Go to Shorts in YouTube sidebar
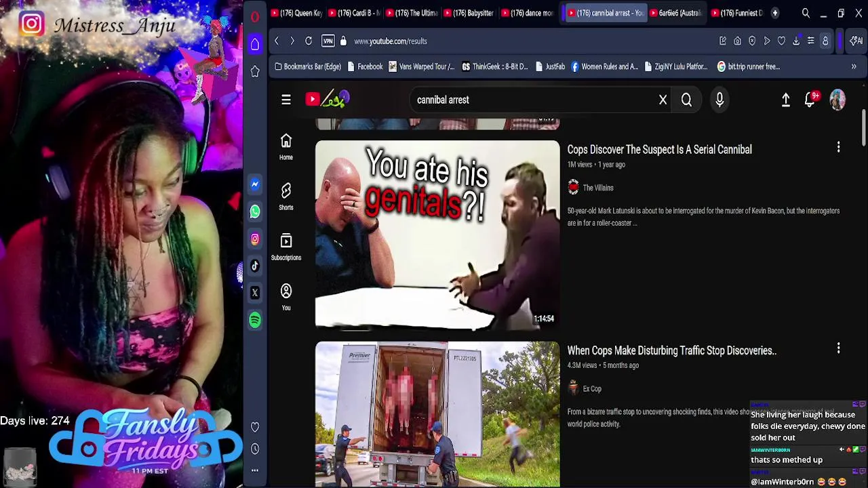Screen dimensions: 868x488 [x=286, y=197]
